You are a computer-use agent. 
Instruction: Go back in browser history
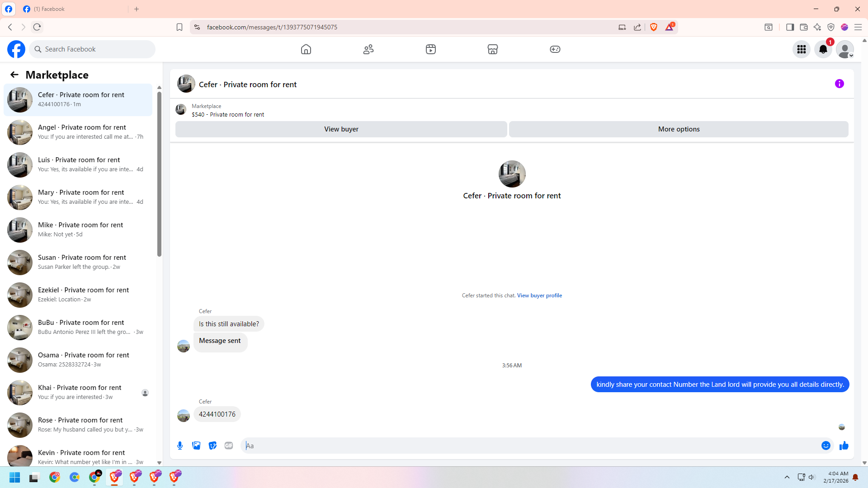(x=10, y=27)
